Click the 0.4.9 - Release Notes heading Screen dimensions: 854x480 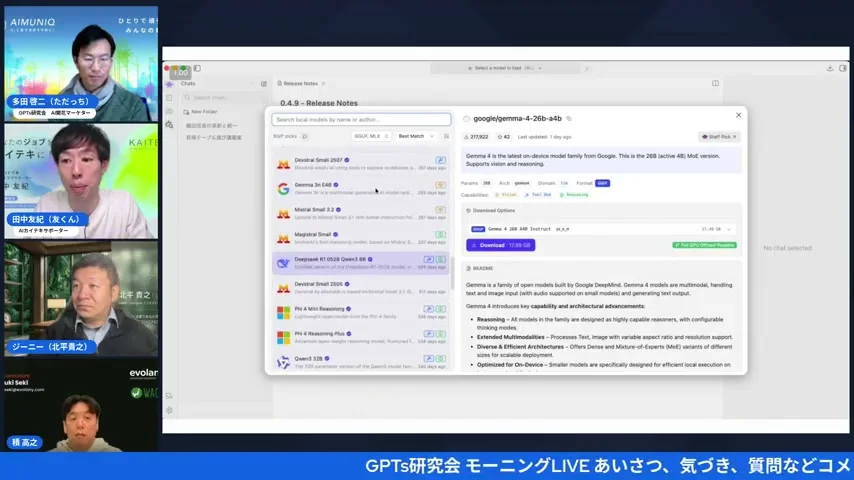[319, 103]
